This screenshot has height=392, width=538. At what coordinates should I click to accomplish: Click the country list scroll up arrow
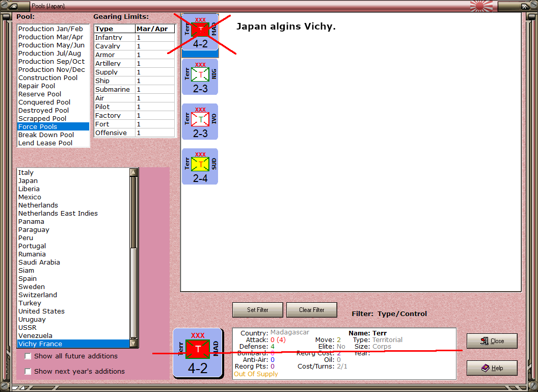point(134,172)
